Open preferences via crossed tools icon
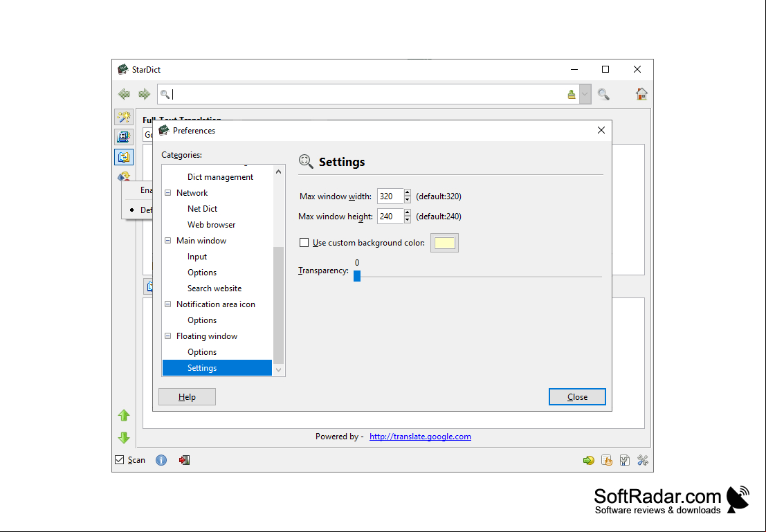Image resolution: width=766 pixels, height=532 pixels. pyautogui.click(x=643, y=460)
